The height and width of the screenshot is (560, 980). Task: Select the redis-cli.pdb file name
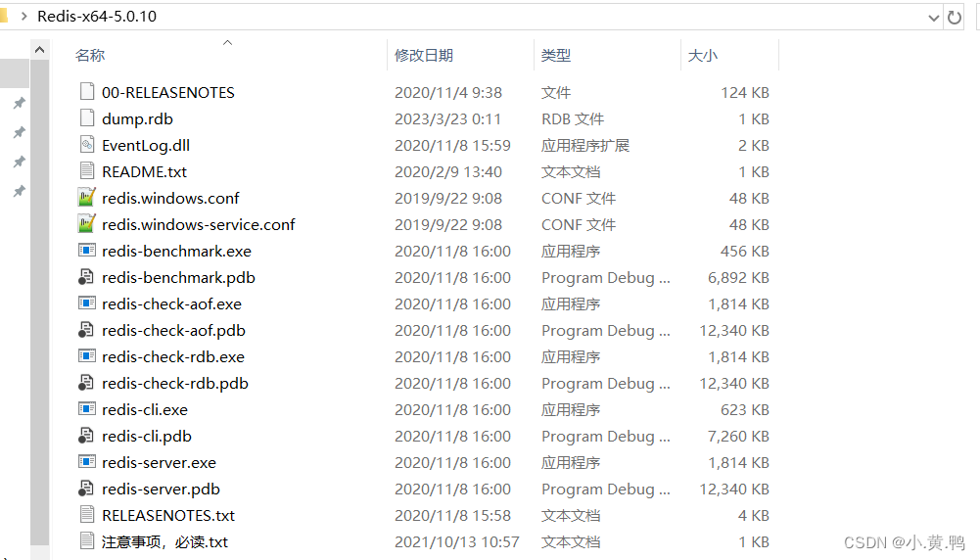[146, 436]
